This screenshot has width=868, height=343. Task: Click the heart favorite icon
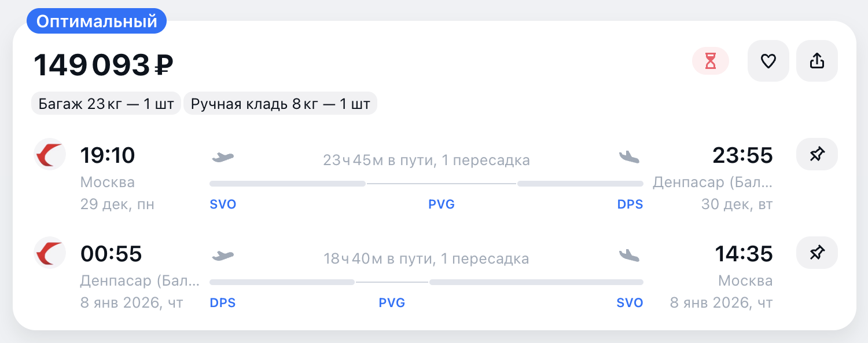tap(768, 61)
